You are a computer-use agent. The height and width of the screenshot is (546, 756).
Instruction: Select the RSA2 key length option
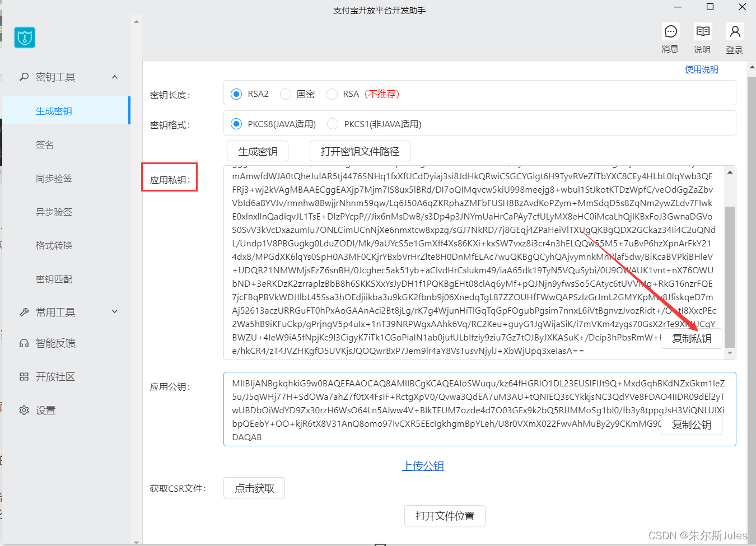point(236,94)
